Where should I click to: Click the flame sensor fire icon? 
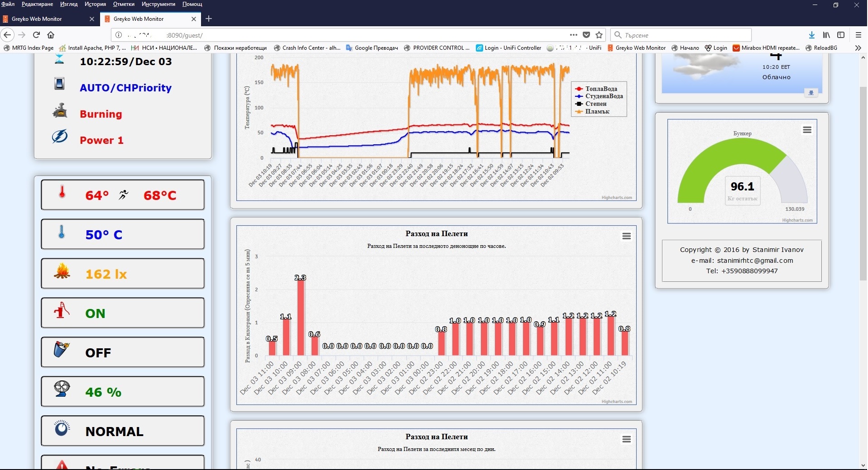click(x=62, y=272)
